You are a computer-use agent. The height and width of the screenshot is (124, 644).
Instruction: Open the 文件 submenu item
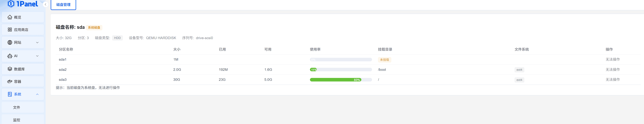tap(16, 108)
